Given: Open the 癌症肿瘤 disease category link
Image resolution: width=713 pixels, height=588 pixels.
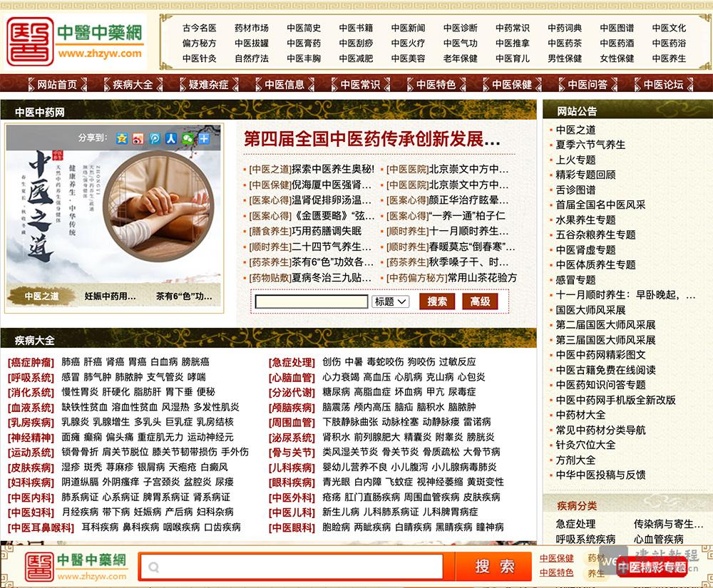Looking at the screenshot, I should coord(29,362).
